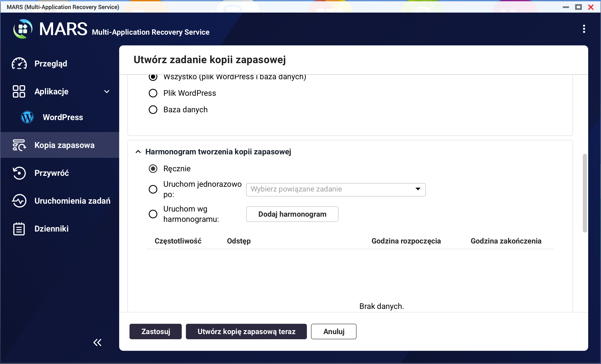The image size is (601, 364).
Task: Click the Uruchomienia zadań activity icon
Action: tap(19, 201)
